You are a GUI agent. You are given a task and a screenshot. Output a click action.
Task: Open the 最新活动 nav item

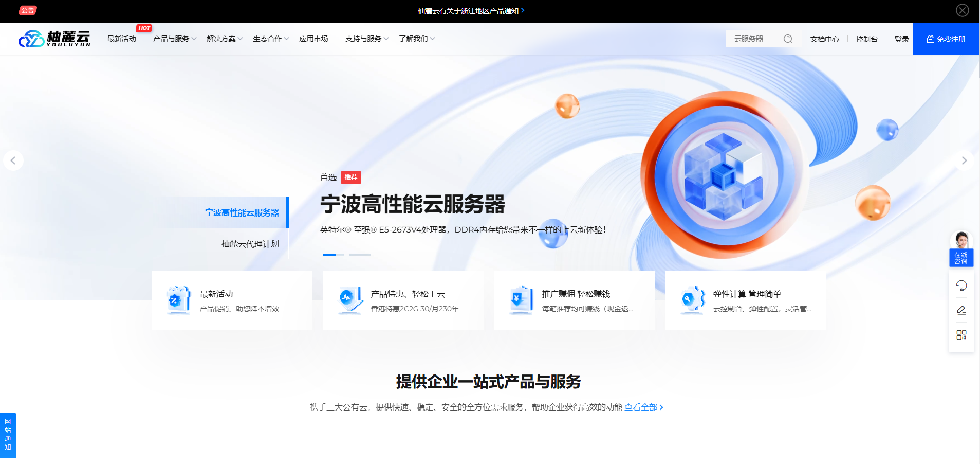coord(121,39)
